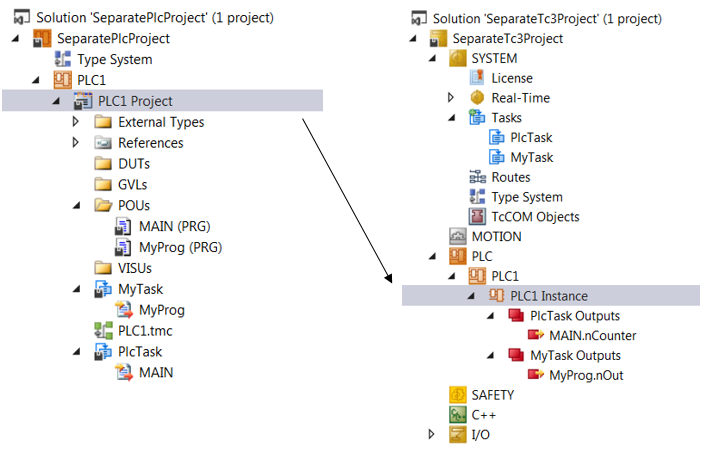Viewport: 713px width, 453px height.
Task: Click the MAIN (PRG) program icon
Action: click(123, 226)
